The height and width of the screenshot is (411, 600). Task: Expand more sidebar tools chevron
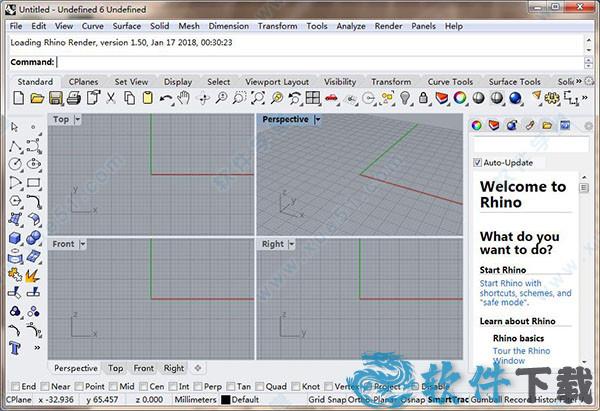coord(37,348)
